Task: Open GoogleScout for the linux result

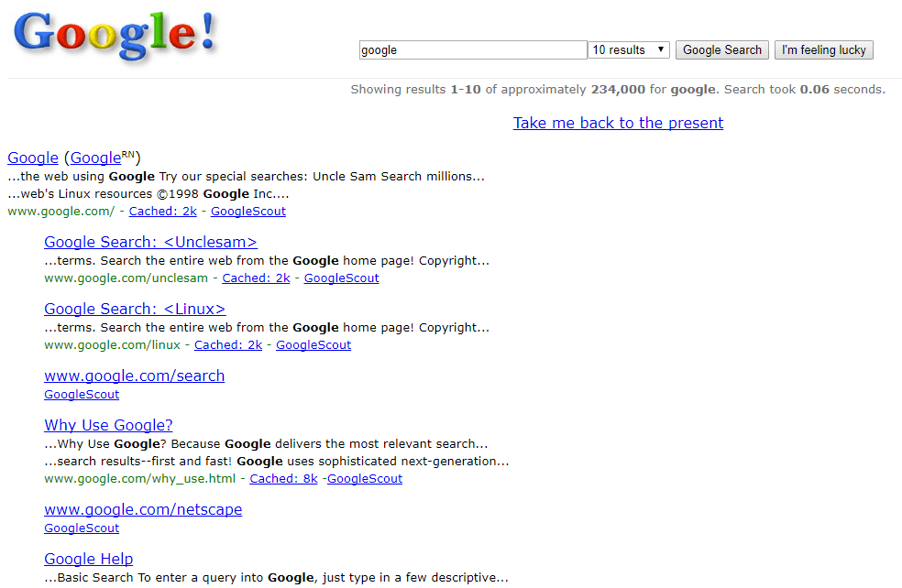Action: pos(313,345)
